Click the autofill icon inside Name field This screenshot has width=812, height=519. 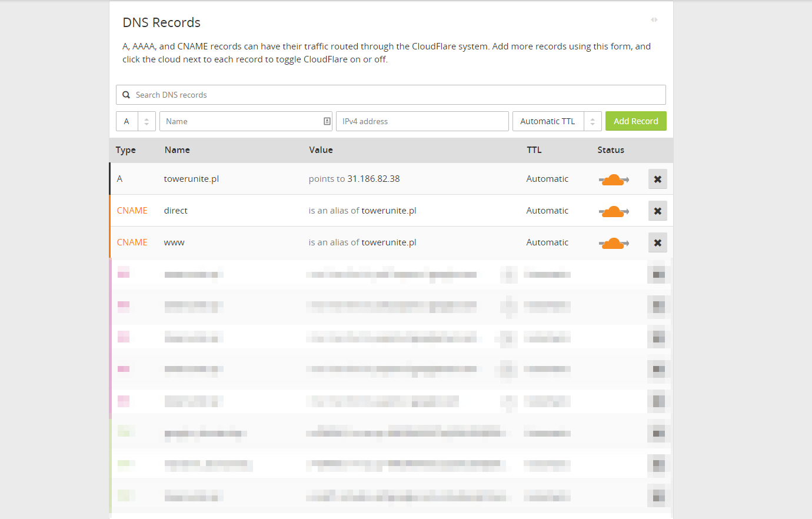[327, 121]
